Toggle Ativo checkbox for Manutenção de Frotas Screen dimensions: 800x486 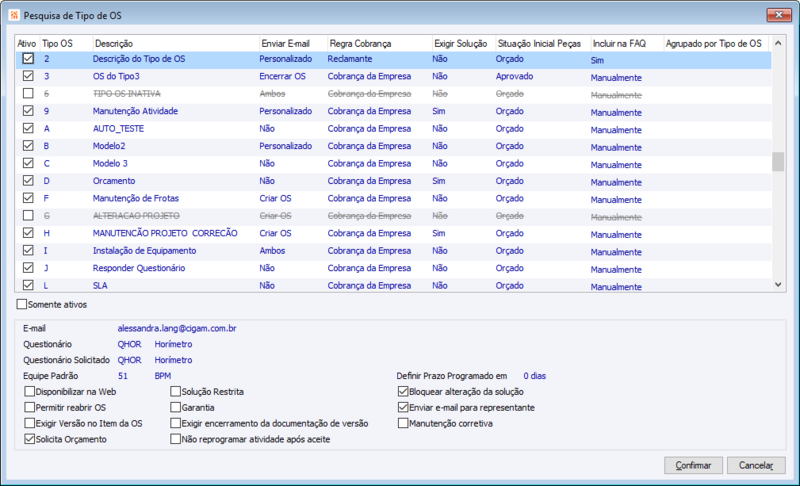tap(28, 198)
